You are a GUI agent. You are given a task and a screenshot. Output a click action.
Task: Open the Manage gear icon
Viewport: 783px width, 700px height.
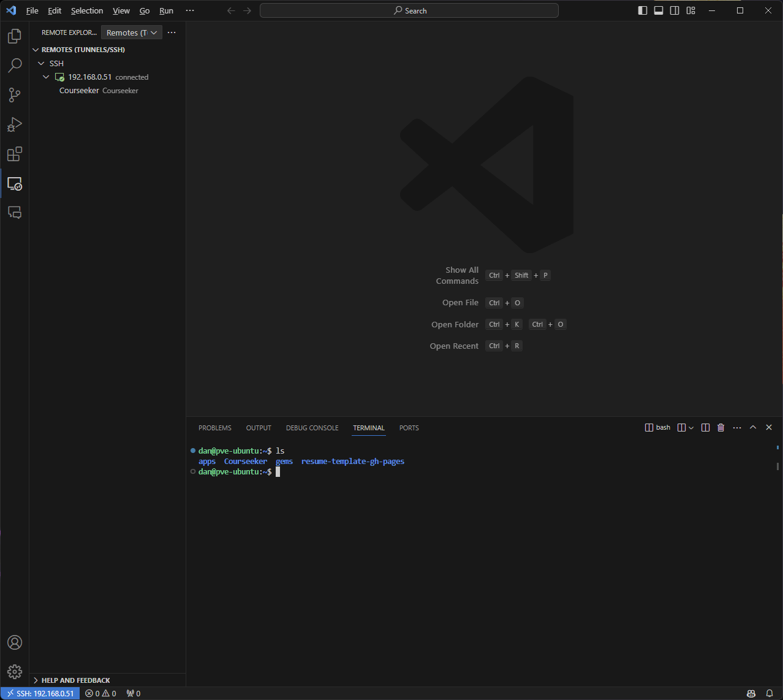[15, 672]
